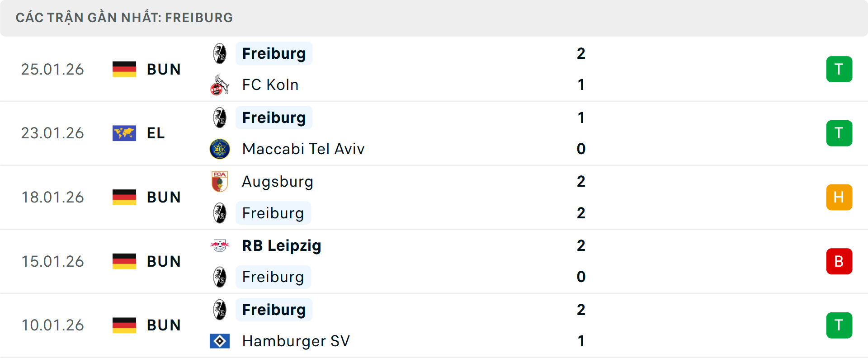Select the EL competition label
Screen dimensions: 868x358
click(x=156, y=133)
